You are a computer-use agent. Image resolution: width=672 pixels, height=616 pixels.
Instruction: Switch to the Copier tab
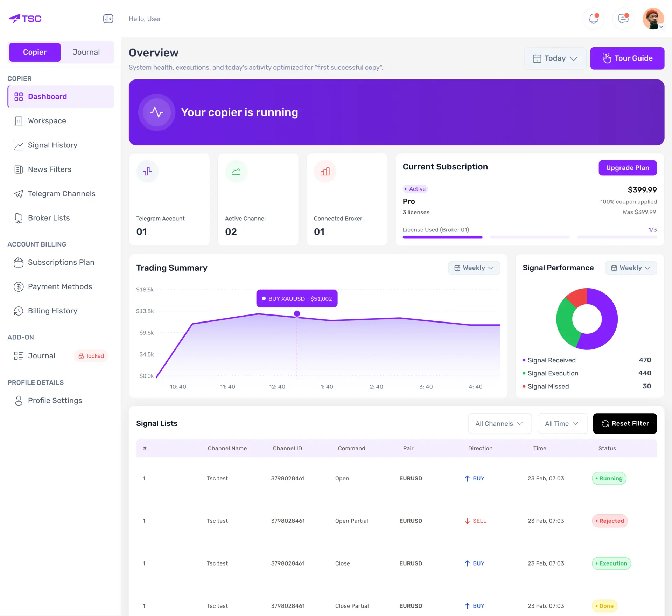[35, 52]
